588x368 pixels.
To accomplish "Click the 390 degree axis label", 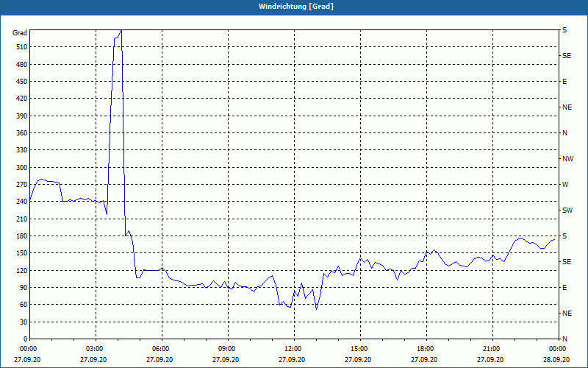I will pos(21,116).
